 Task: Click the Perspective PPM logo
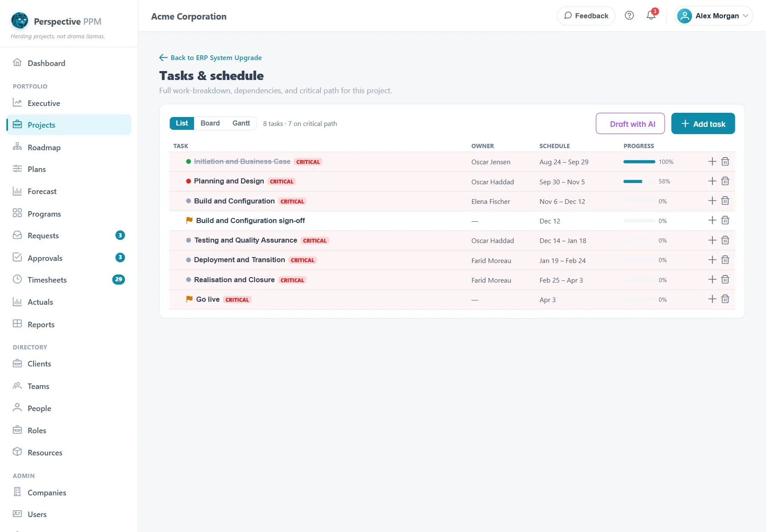[x=20, y=20]
